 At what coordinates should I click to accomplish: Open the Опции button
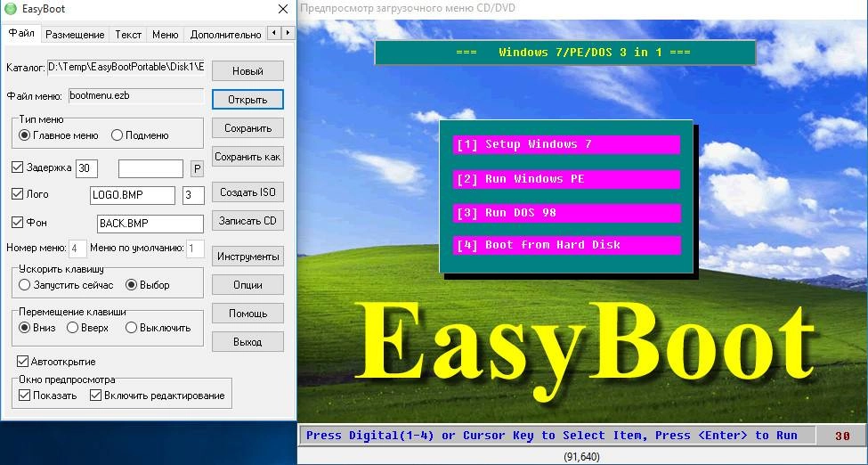pyautogui.click(x=247, y=285)
